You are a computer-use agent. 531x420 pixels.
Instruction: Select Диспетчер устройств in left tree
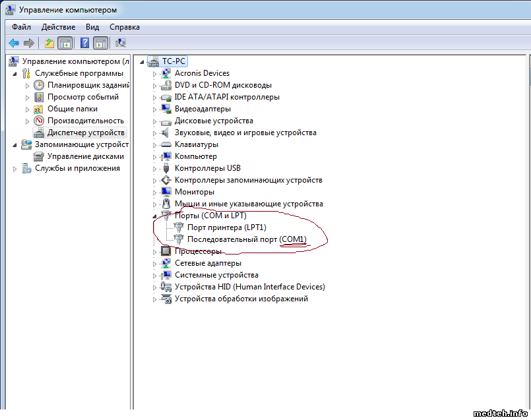tap(86, 133)
